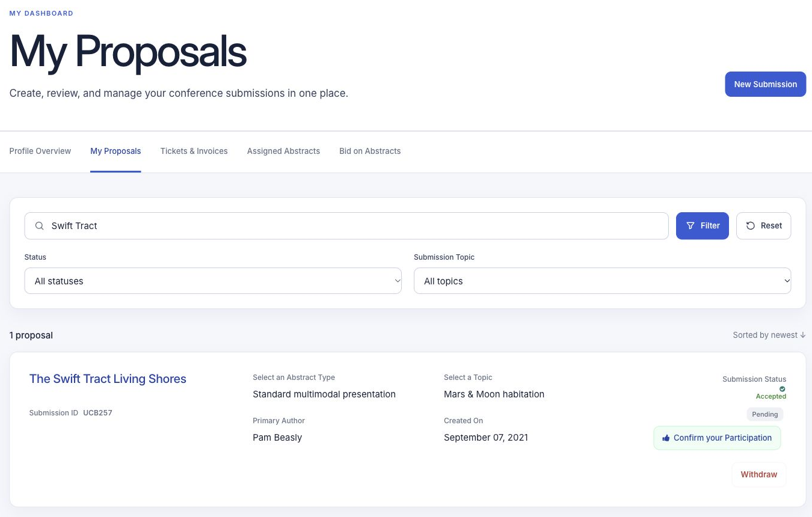Open the Bid on Abstracts tab

coord(370,151)
